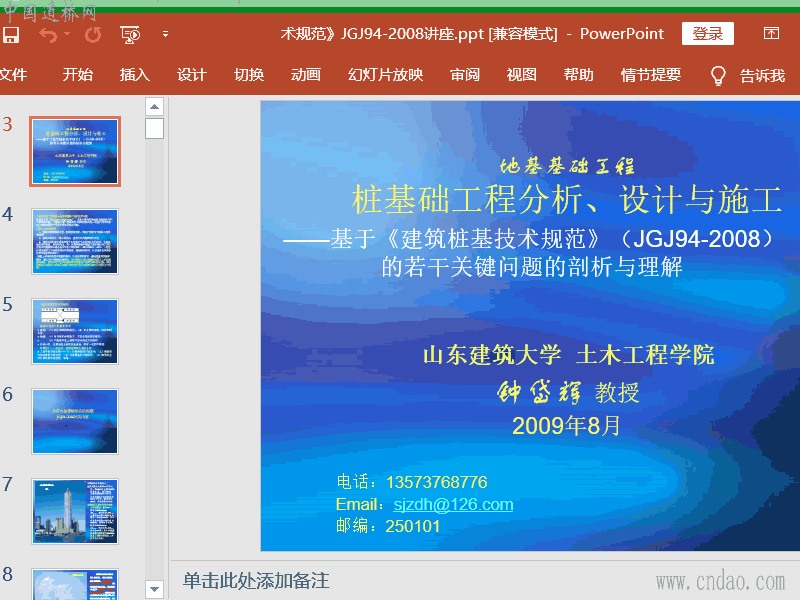This screenshot has width=800, height=600.
Task: Click the slide title 桩基础工程分析、设计与施工
Action: pyautogui.click(x=566, y=199)
